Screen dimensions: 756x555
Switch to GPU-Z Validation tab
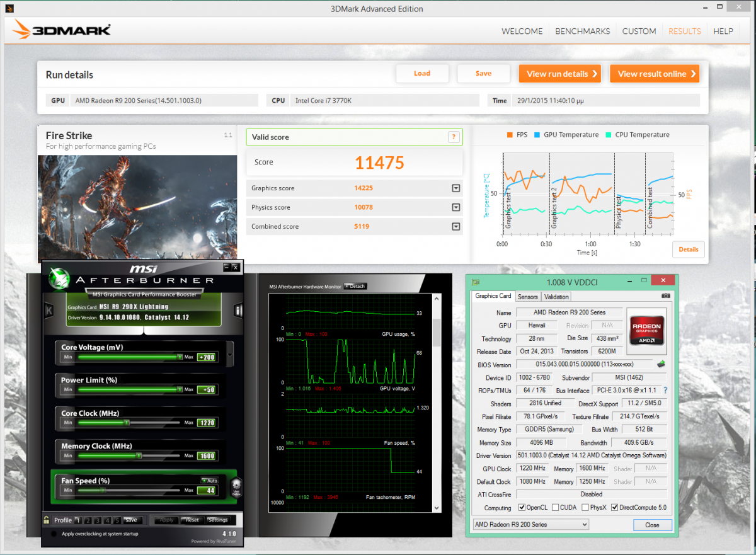point(556,297)
